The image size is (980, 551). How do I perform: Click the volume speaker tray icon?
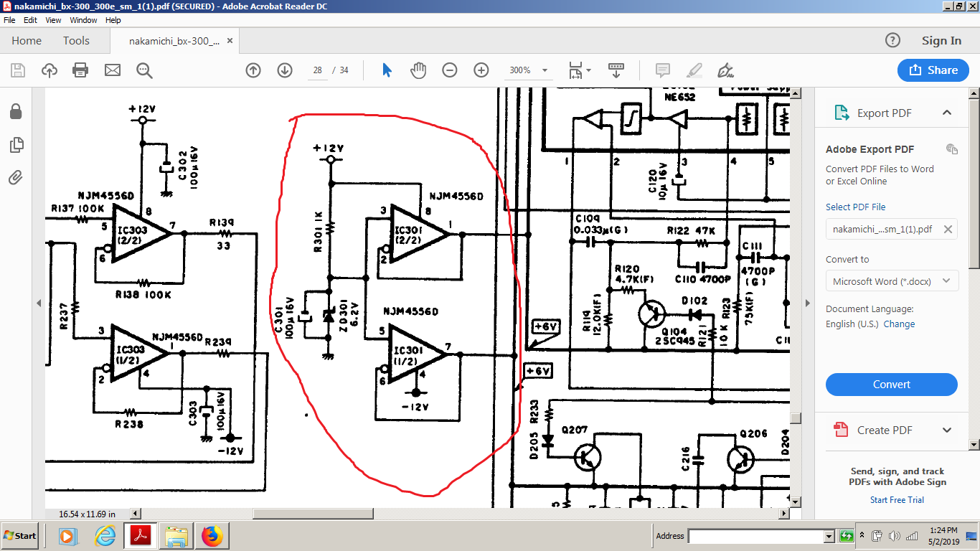coord(895,536)
